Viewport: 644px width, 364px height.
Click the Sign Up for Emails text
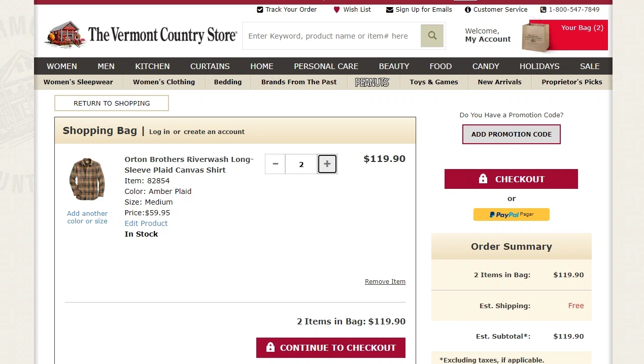tap(424, 10)
